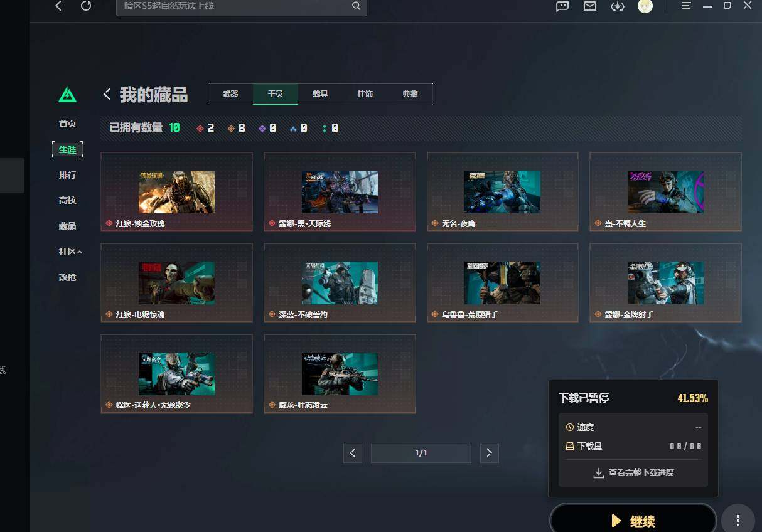
Task: Switch to the 武器 tab
Action: pos(230,94)
